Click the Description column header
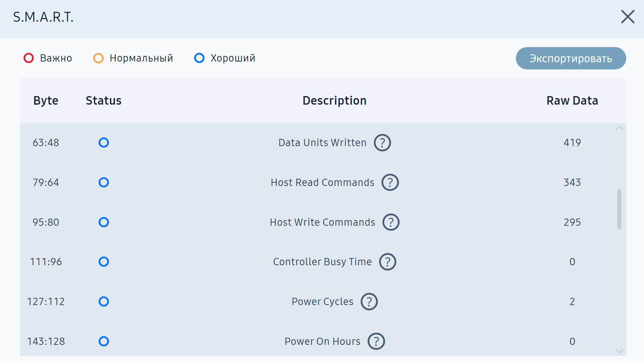The image size is (644, 361). tap(334, 100)
